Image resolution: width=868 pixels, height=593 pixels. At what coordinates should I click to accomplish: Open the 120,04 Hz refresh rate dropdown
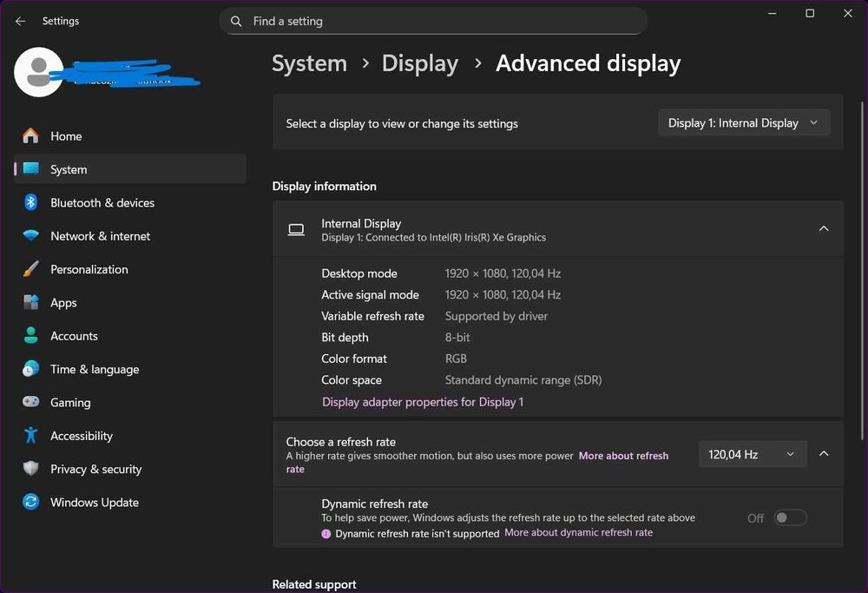[752, 454]
